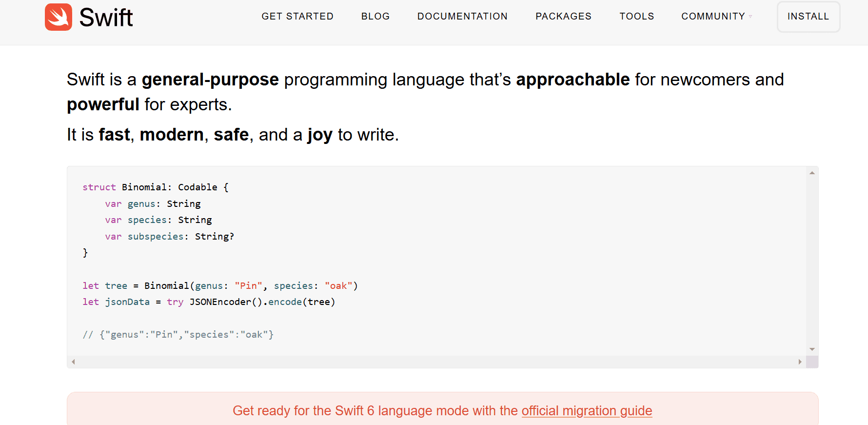Click the bold word 'general-purpose'
This screenshot has width=868, height=425.
click(x=210, y=80)
